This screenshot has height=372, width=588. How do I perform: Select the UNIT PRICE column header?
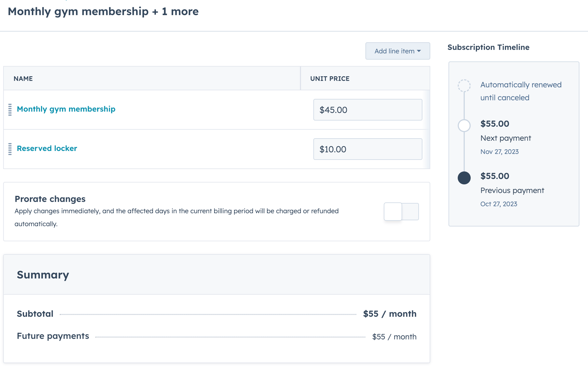pyautogui.click(x=330, y=78)
